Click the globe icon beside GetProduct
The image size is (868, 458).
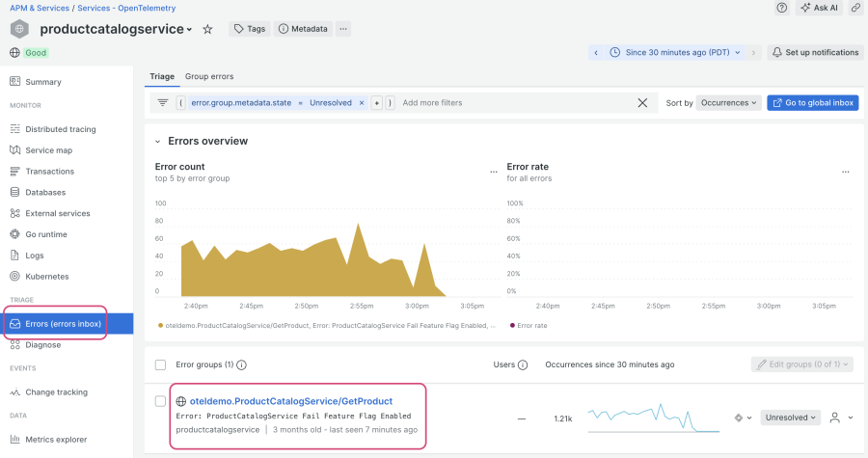coord(181,401)
